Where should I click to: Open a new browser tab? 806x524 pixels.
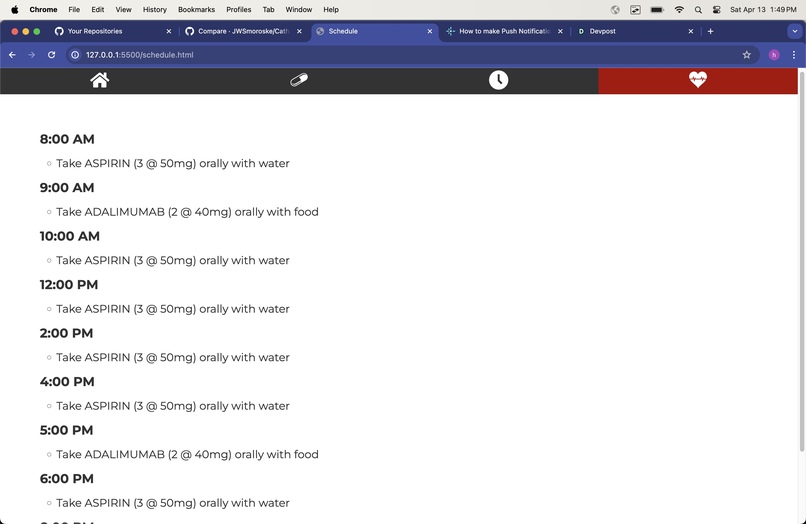(710, 31)
